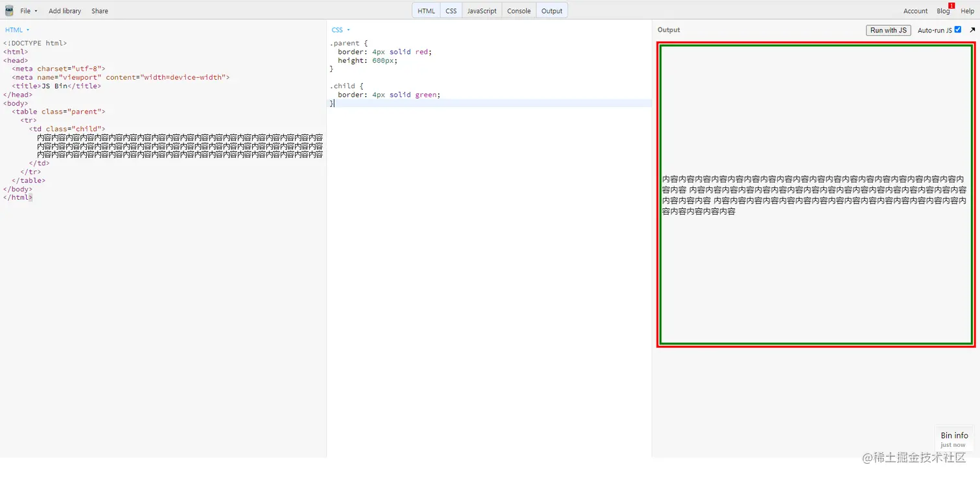The width and height of the screenshot is (980, 478).
Task: Open the Help link
Action: click(x=967, y=11)
